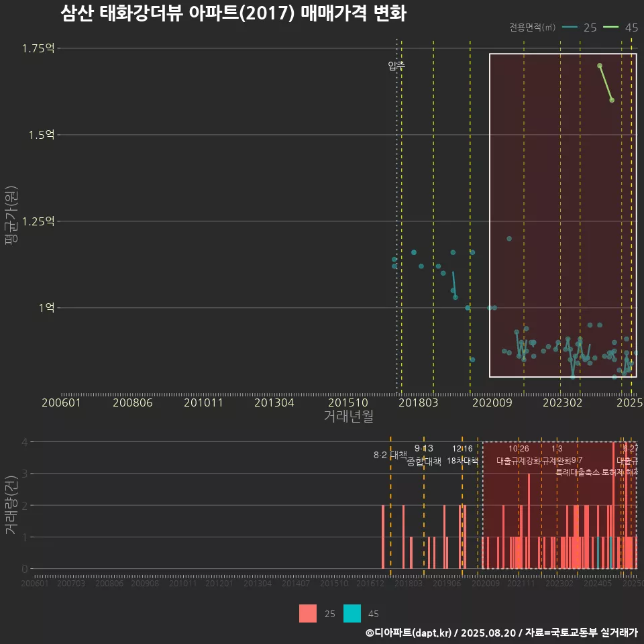The width and height of the screenshot is (644, 644).
Task: Select the salmon 25 bar legend swatch
Action: pos(308,614)
